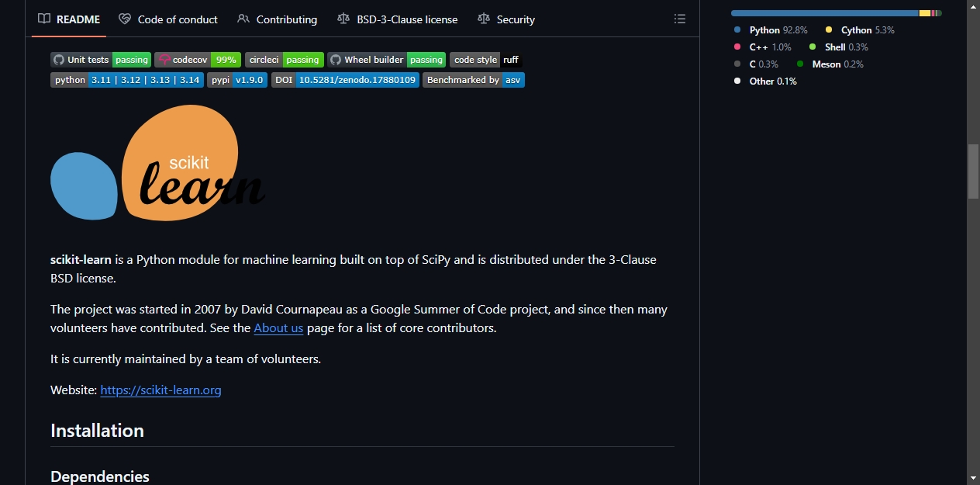Click the circleci passing badge

pos(285,60)
